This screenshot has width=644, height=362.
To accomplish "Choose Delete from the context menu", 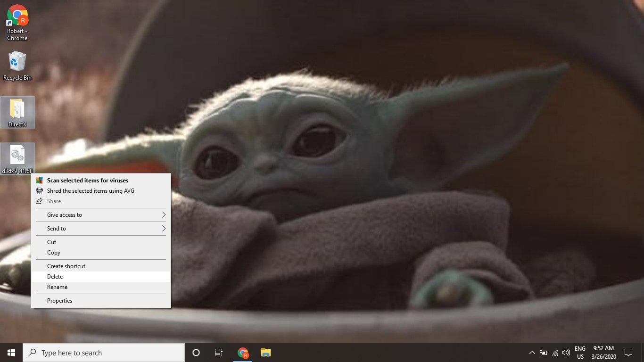I will pos(55,277).
